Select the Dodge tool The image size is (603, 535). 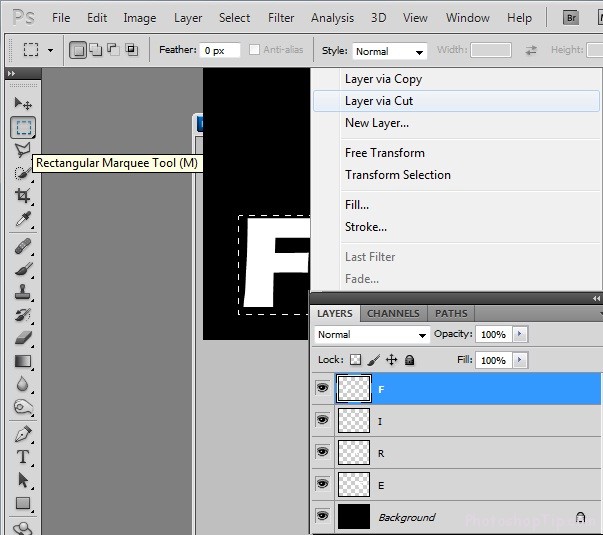(x=23, y=407)
